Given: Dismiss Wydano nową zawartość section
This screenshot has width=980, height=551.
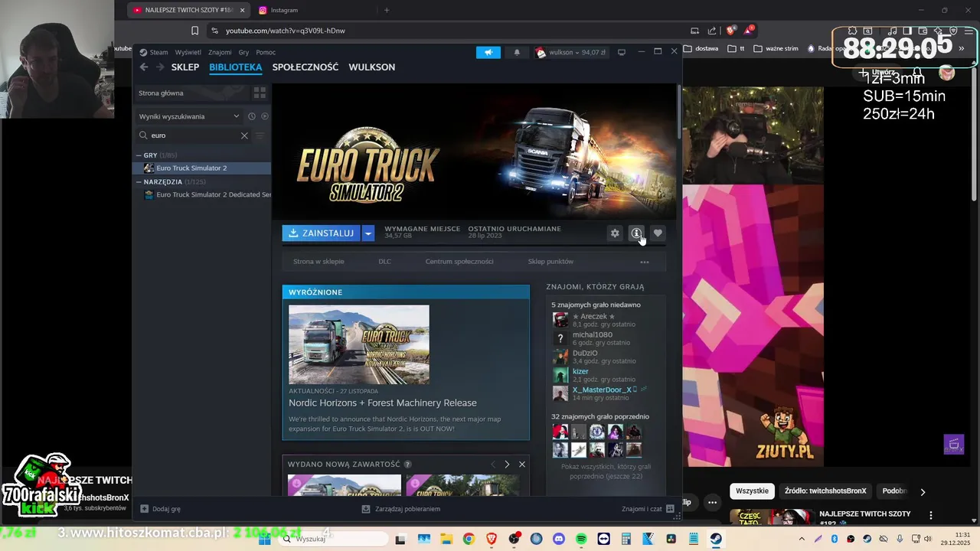Looking at the screenshot, I should (x=522, y=465).
